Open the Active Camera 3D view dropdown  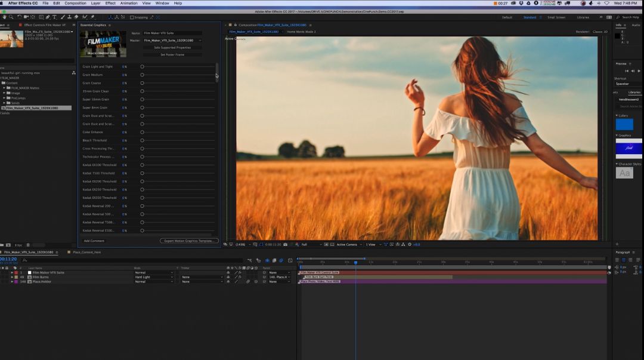[349, 244]
